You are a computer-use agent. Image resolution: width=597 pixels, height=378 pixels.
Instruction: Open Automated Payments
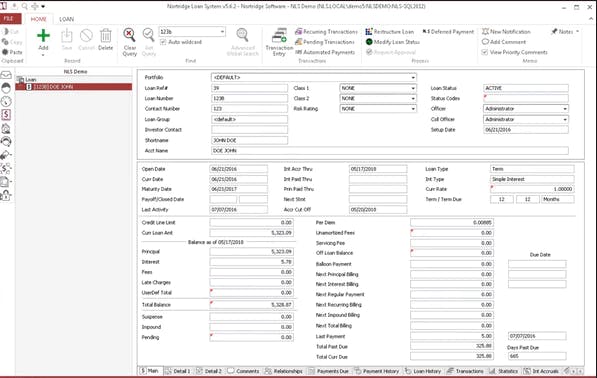point(325,52)
